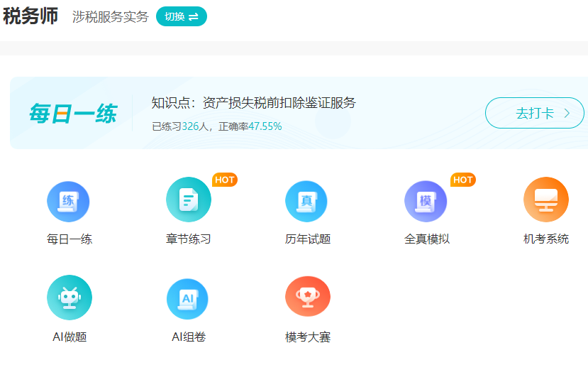Open the AI组卷 paper generator icon
The image size is (588, 365).
(188, 298)
